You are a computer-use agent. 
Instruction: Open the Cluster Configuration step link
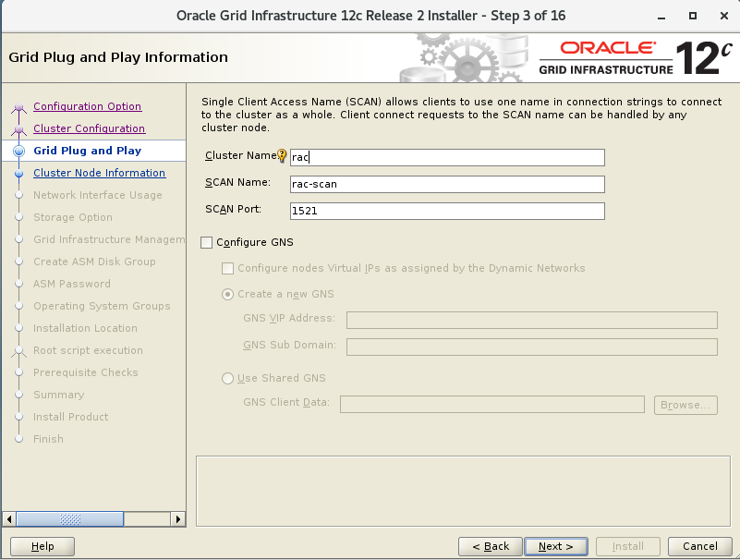click(x=90, y=128)
